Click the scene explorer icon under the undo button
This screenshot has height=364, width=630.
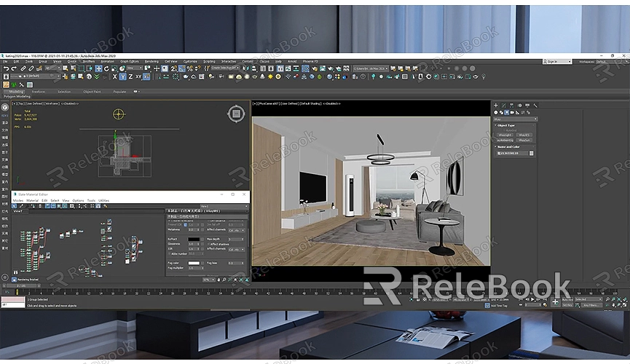pyautogui.click(x=7, y=76)
